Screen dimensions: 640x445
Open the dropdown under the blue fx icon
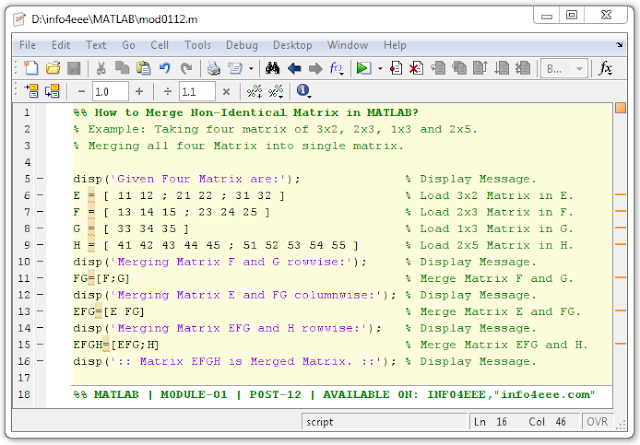pyautogui.click(x=341, y=74)
